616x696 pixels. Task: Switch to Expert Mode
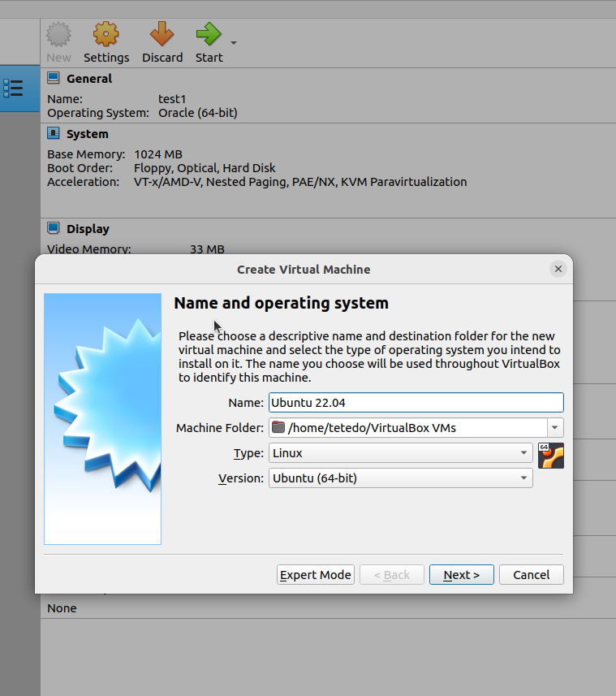point(316,575)
